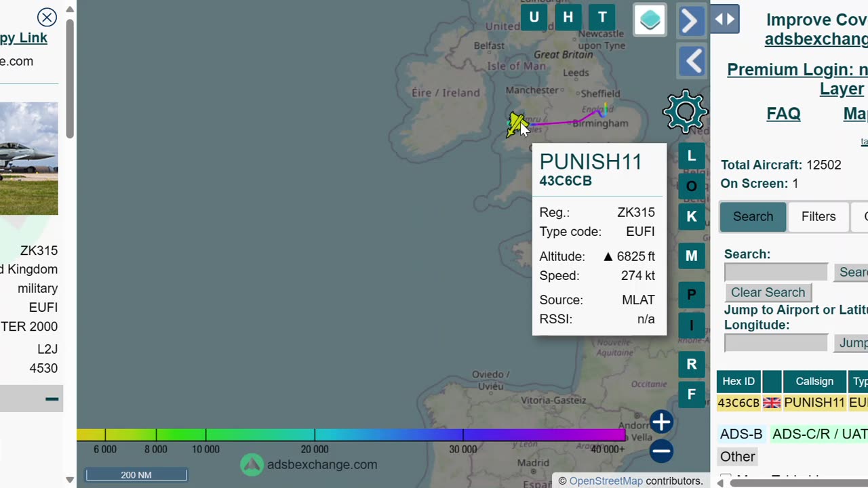Click the Clear Search button

[768, 293]
